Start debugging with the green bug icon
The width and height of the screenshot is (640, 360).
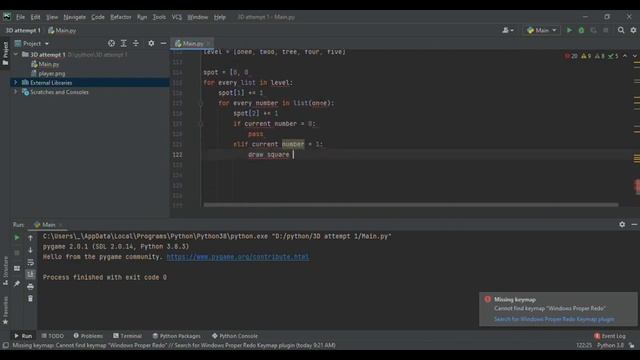(x=581, y=30)
